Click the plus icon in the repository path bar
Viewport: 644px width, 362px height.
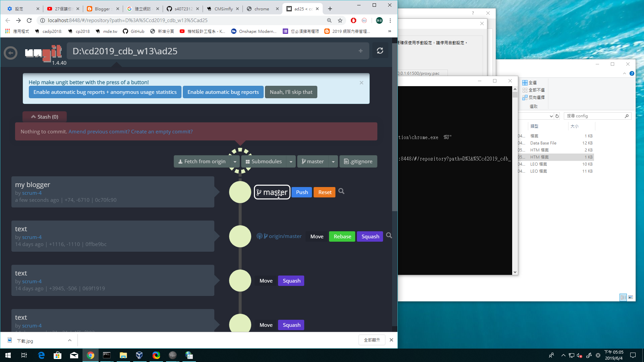coord(361,51)
